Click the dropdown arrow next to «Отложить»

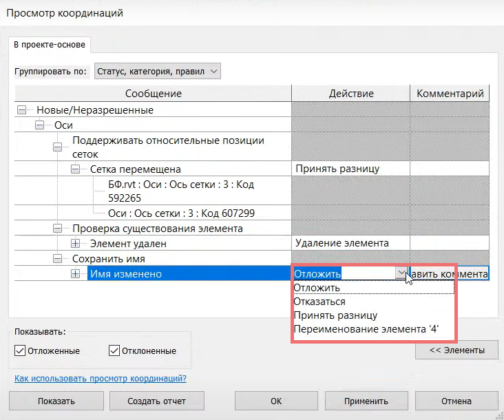click(401, 273)
